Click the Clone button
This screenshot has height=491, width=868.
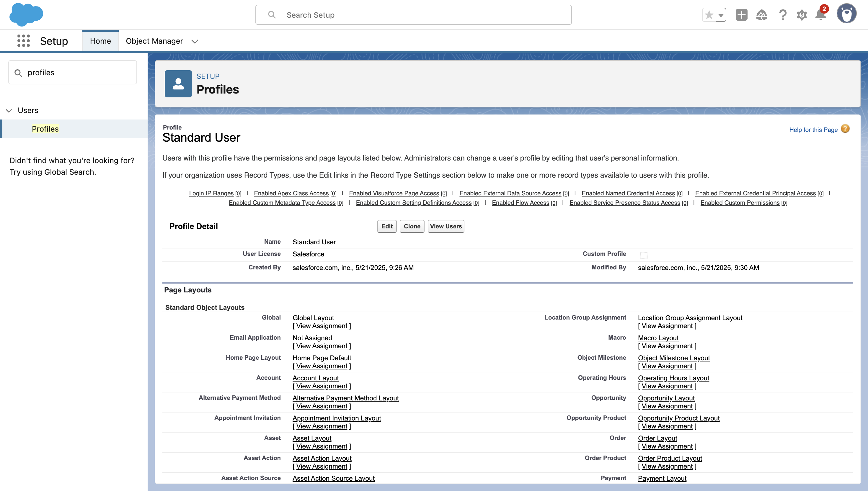click(412, 226)
